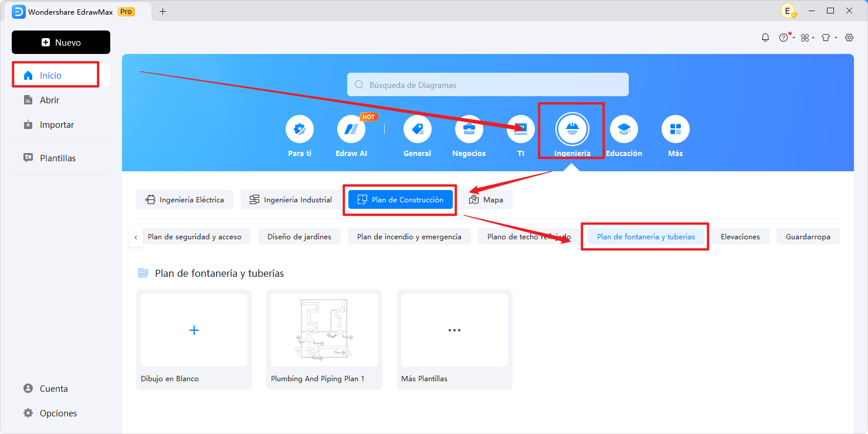
Task: Select the Para ti category icon
Action: tap(300, 130)
